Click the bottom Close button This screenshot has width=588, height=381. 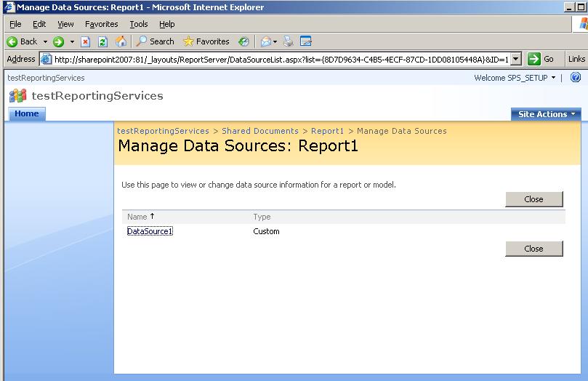(534, 249)
